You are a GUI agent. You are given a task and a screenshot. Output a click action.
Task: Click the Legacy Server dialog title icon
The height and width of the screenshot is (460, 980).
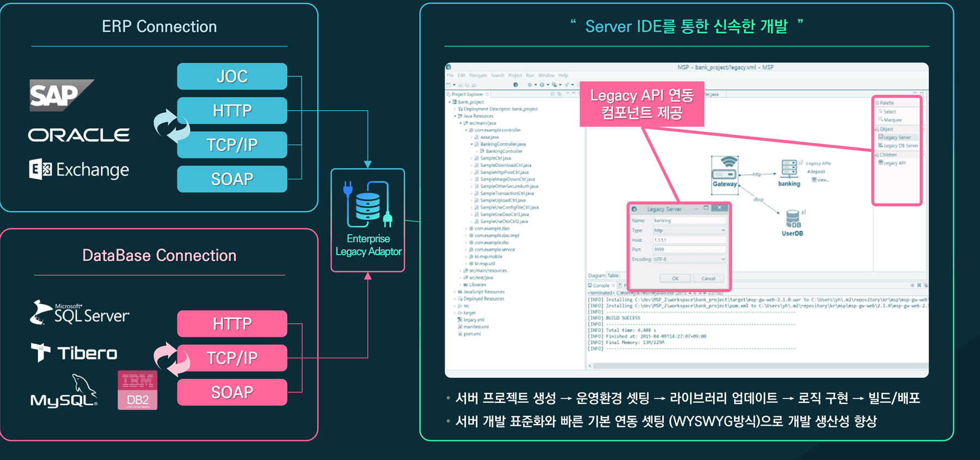click(x=635, y=209)
